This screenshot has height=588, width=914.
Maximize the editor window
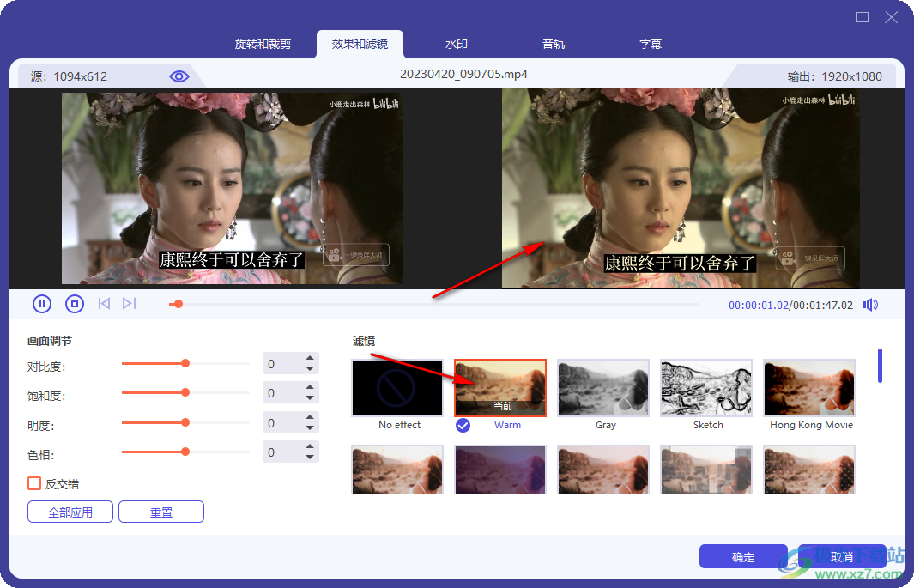(863, 17)
